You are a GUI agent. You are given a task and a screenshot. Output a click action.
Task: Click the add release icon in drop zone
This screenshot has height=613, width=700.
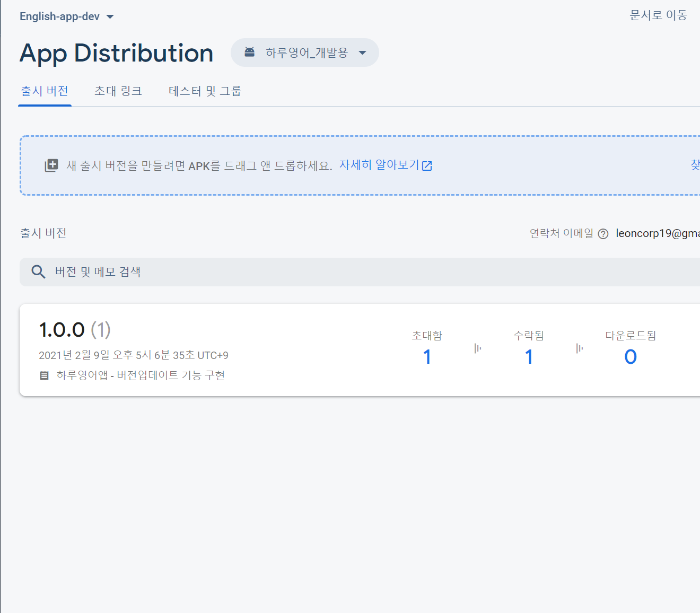(x=51, y=165)
